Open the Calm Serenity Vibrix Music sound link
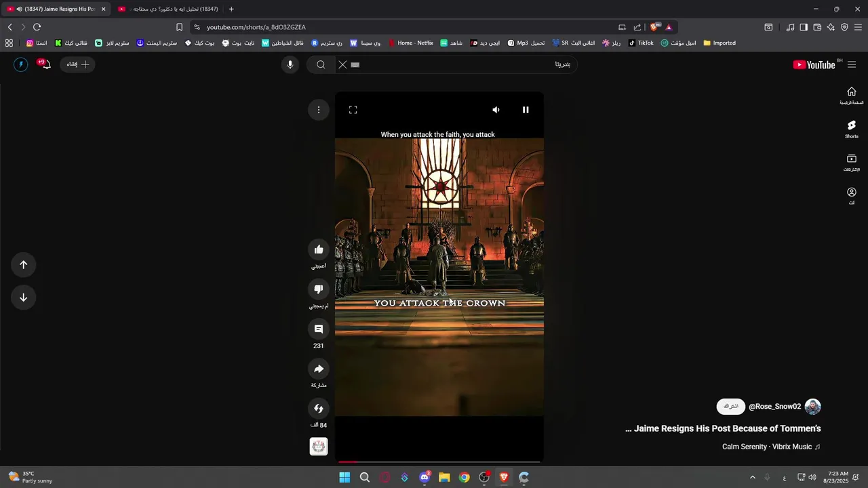 pos(771,447)
